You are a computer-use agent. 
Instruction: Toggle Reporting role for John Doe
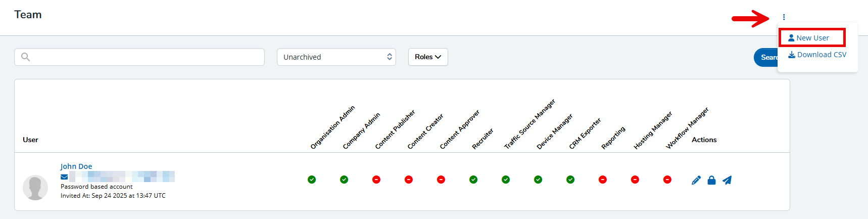603,180
